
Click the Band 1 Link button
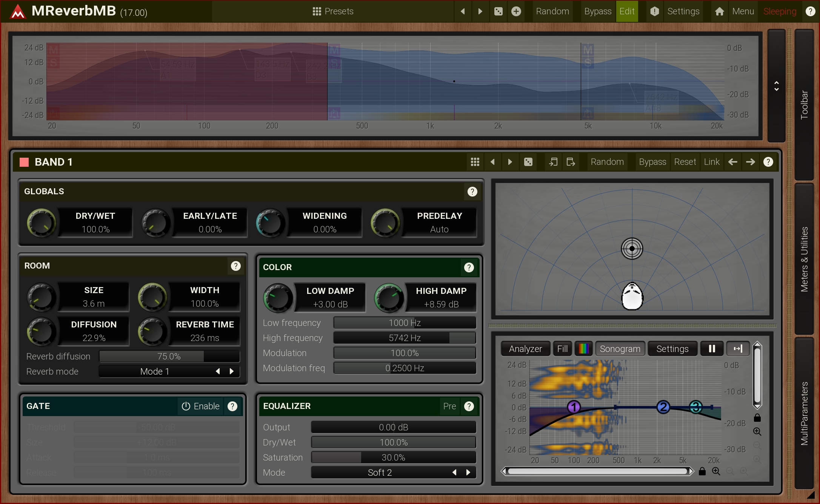click(x=711, y=162)
